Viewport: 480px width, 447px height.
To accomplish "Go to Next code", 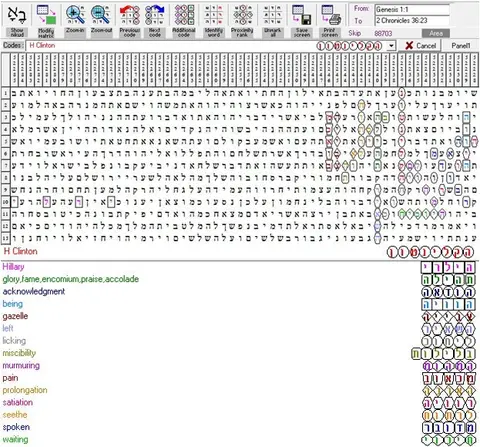I will click(155, 15).
